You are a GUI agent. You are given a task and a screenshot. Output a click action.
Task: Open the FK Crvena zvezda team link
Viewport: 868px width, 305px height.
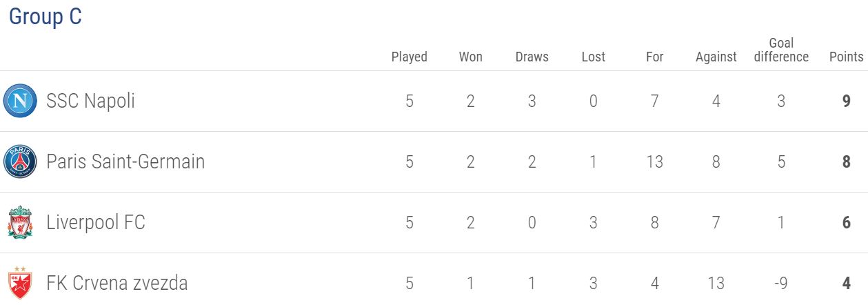tap(117, 283)
